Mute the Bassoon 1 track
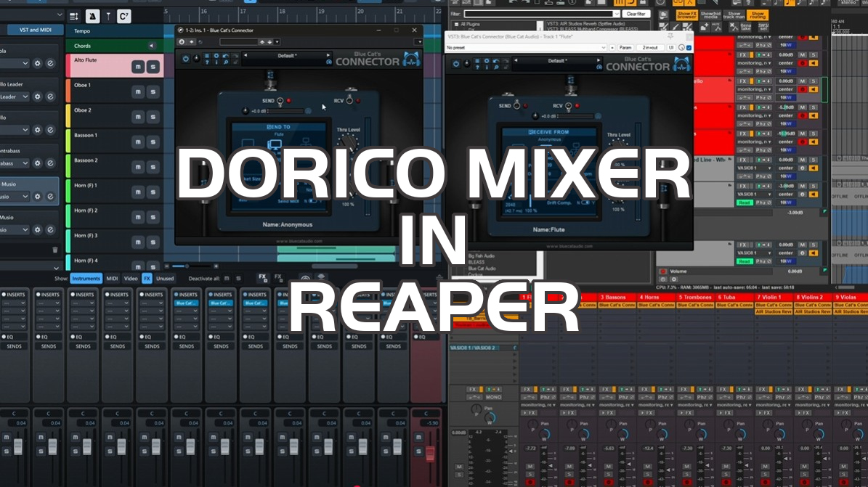Viewport: 868px width, 487px height. point(138,142)
